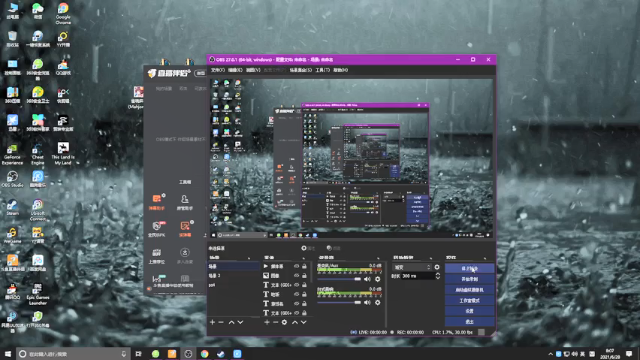Open 属性 (Properties) above the Scenes dock
The width and height of the screenshot is (640, 360).
308,248
